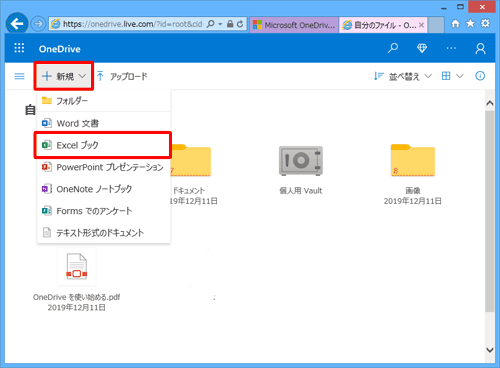The width and height of the screenshot is (500, 368).
Task: Toggle the hamburger navigation menu
Action: pyautogui.click(x=20, y=76)
